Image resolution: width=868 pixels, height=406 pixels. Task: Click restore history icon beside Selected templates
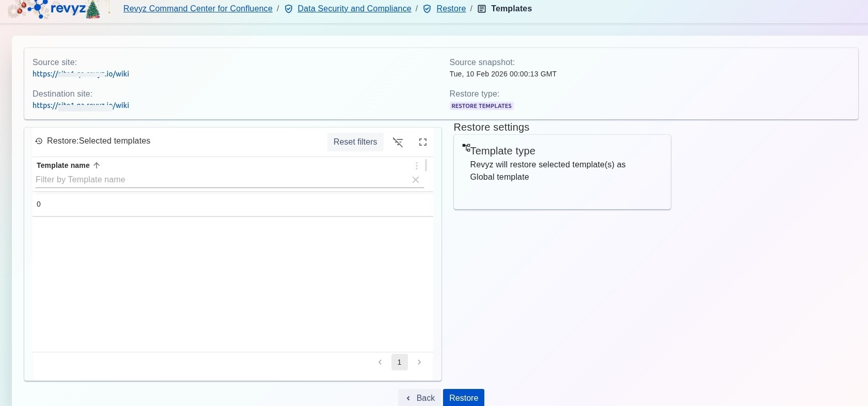coord(39,141)
